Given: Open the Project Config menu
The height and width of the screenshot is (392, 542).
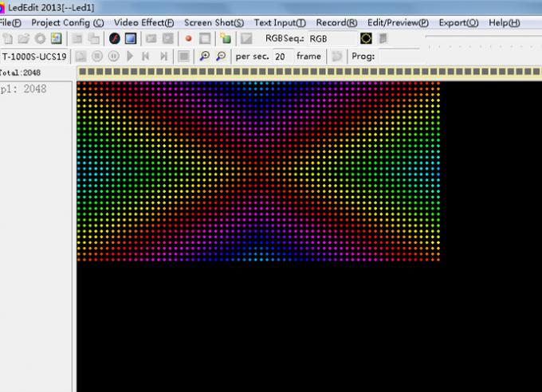Looking at the screenshot, I should coord(67,22).
